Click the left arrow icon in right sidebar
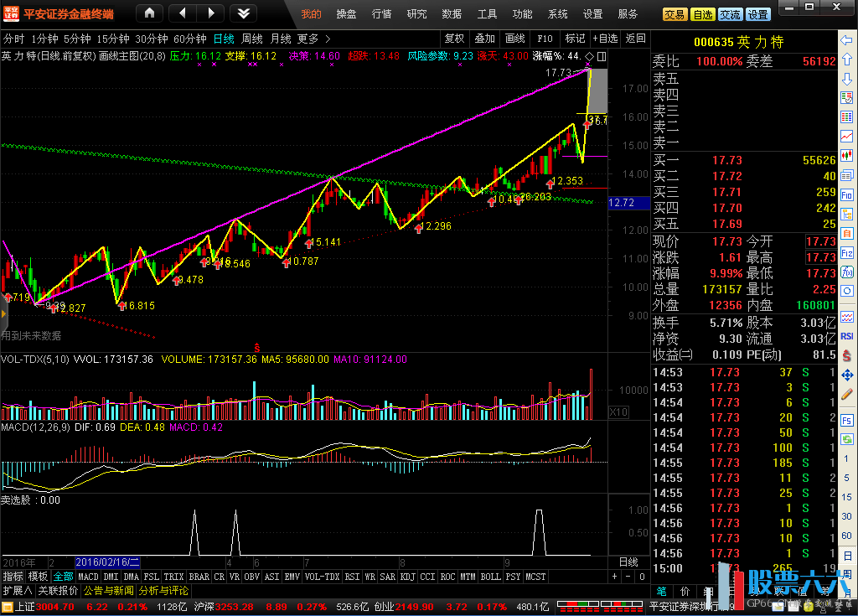Viewport: 858px width, 616px height. coord(846,40)
